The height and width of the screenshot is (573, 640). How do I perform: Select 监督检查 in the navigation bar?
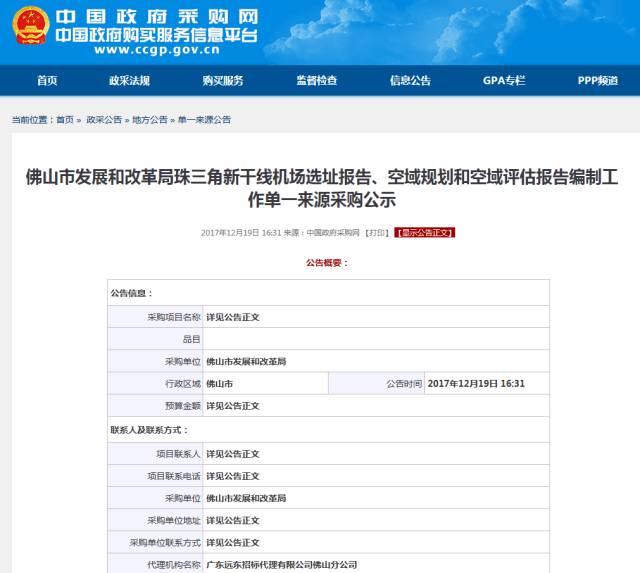coord(316,81)
